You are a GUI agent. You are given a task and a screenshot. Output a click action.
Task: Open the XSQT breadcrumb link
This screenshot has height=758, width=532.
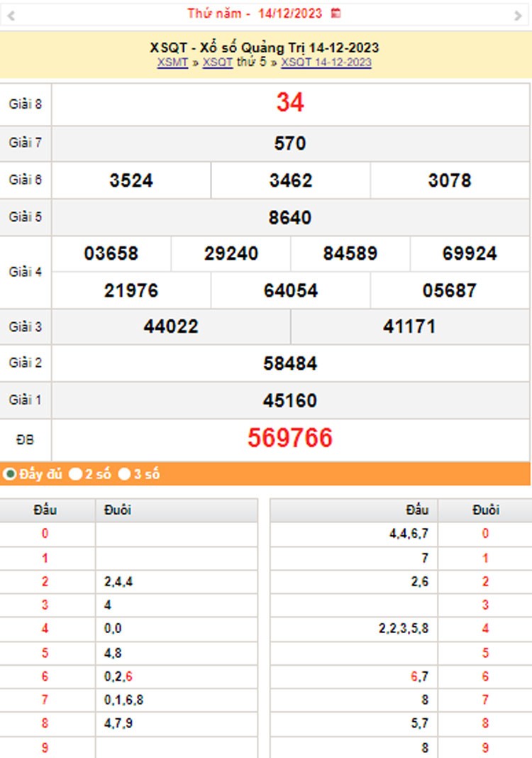(218, 62)
